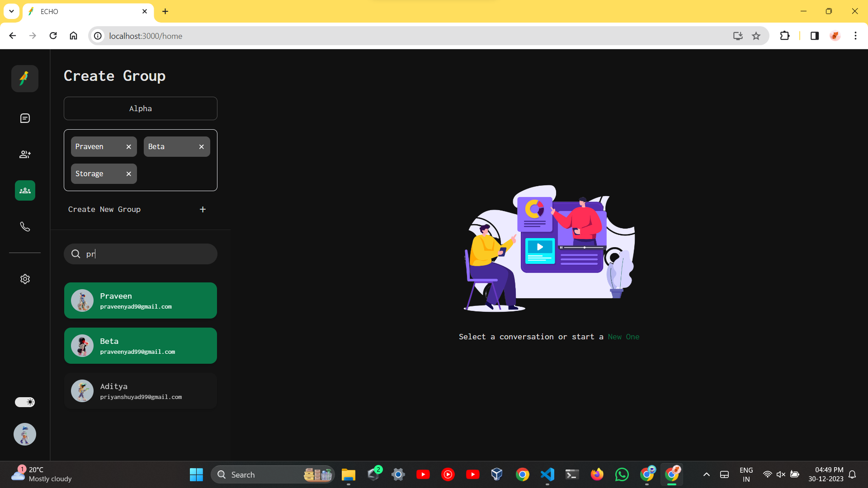
Task: Deselect Beta in the search results
Action: 140,346
